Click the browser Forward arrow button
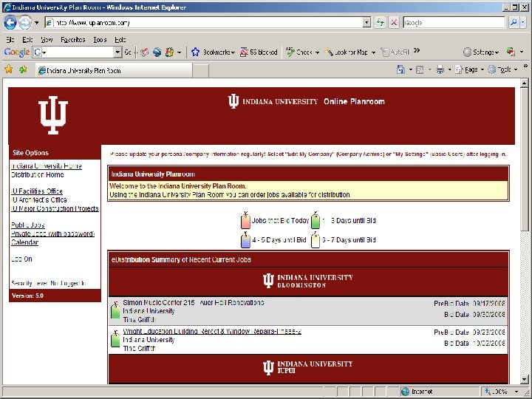 25,23
